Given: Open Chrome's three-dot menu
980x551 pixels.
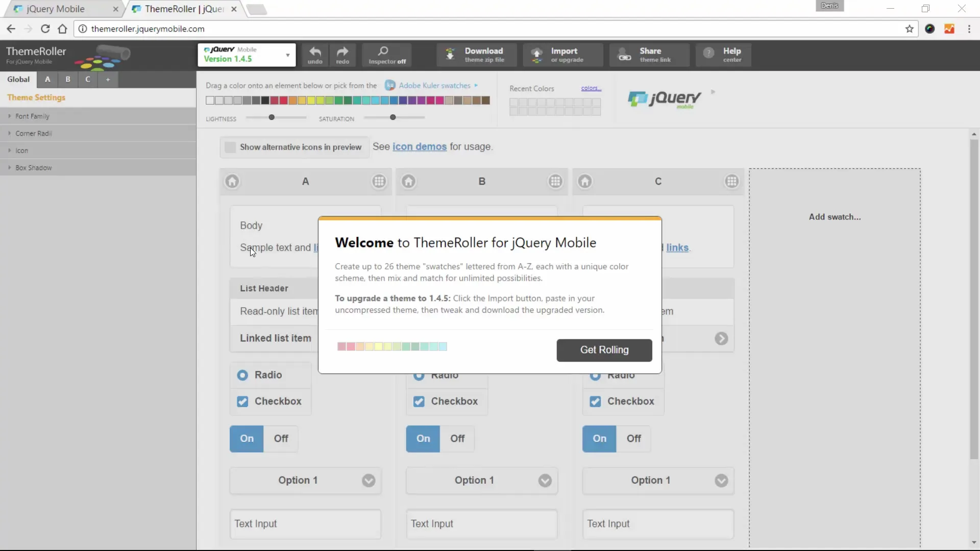Looking at the screenshot, I should tap(969, 29).
